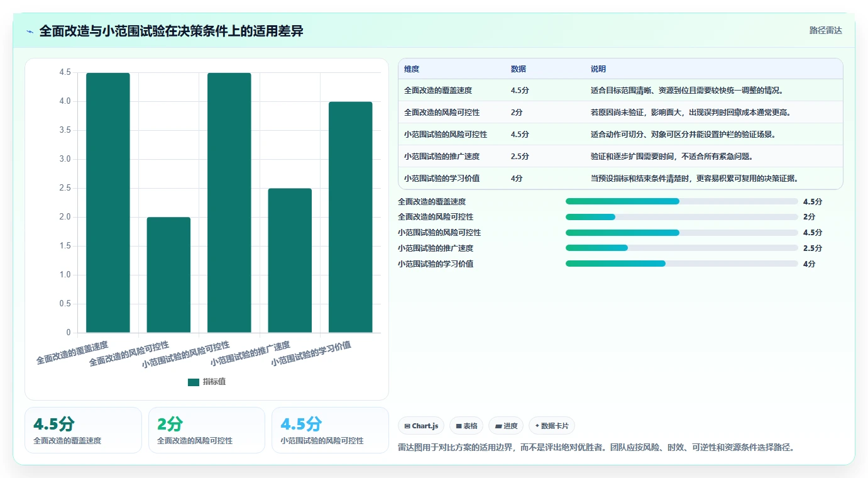Click the 2分 value in the table
Screen dimensions: 868x478
click(x=517, y=113)
